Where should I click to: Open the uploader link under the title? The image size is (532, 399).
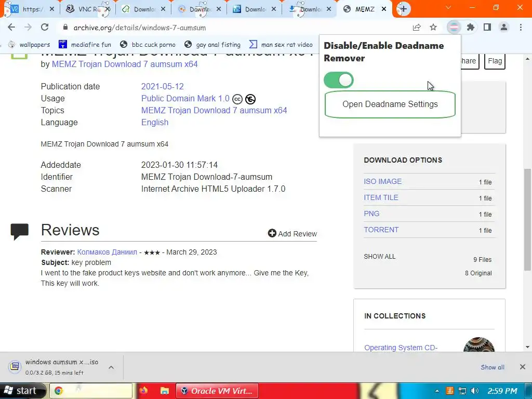(125, 64)
